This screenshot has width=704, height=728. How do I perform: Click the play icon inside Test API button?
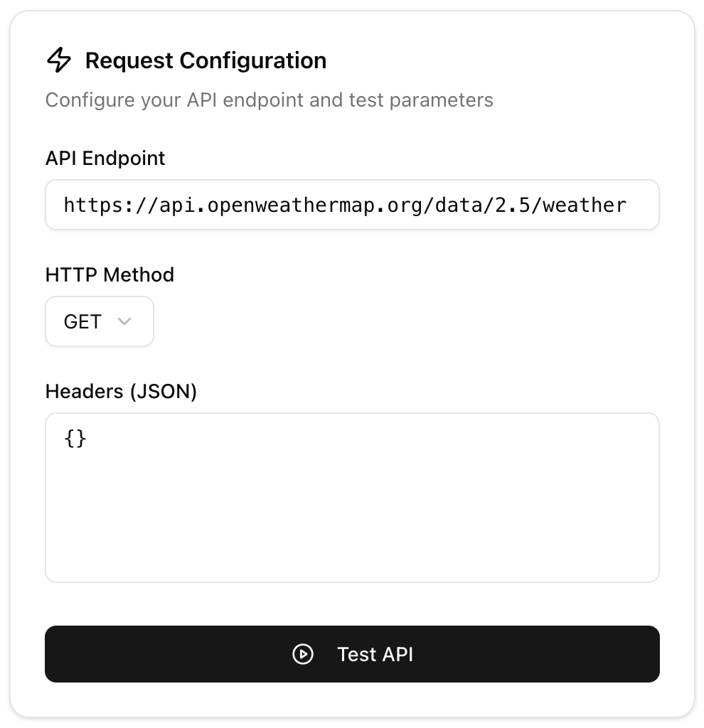[x=303, y=655]
